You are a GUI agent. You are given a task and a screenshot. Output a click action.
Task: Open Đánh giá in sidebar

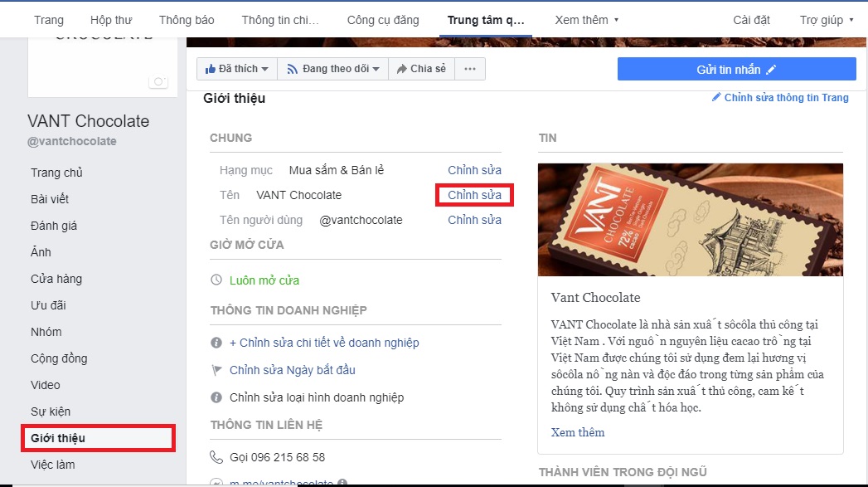(54, 226)
